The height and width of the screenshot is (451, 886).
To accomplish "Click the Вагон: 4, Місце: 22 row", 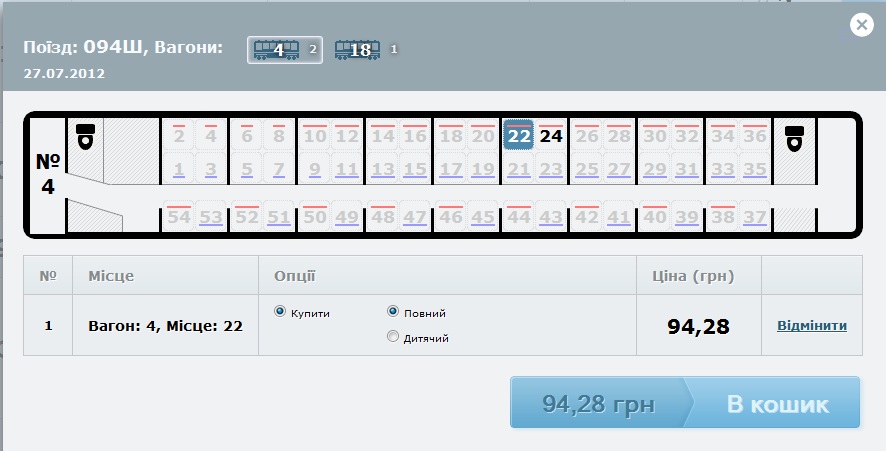I will 165,325.
